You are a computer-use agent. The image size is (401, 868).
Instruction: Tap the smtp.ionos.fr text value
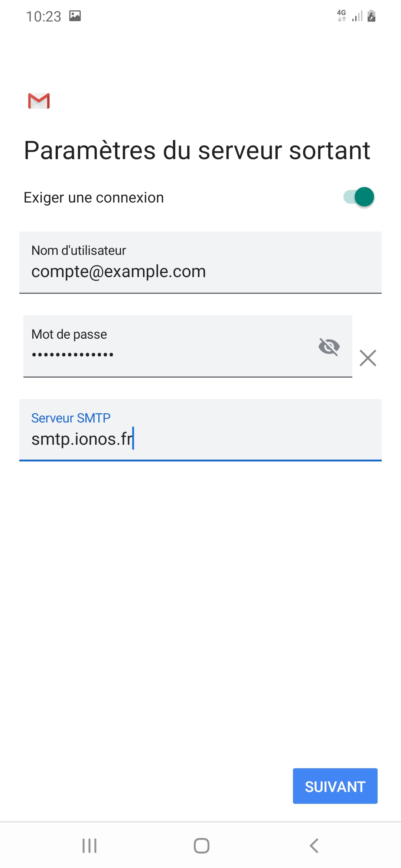(82, 439)
